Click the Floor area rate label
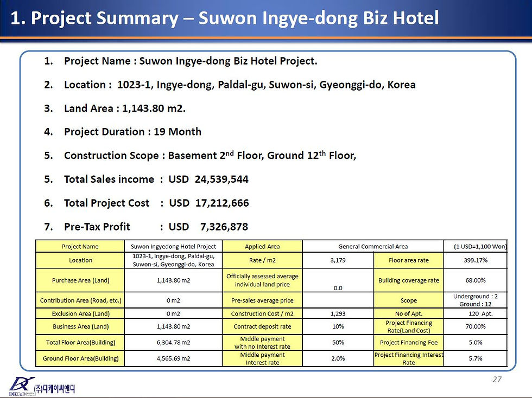The height and width of the screenshot is (398, 532). pos(408,260)
